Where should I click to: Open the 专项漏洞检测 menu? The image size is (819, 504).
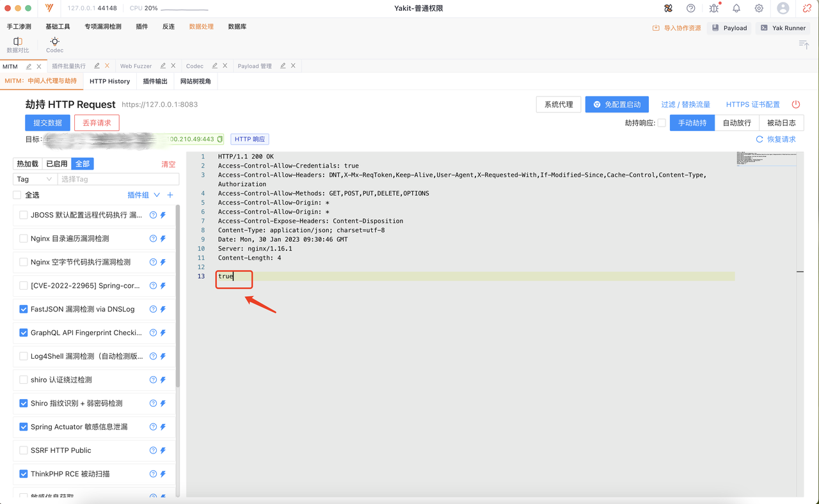[x=103, y=27]
